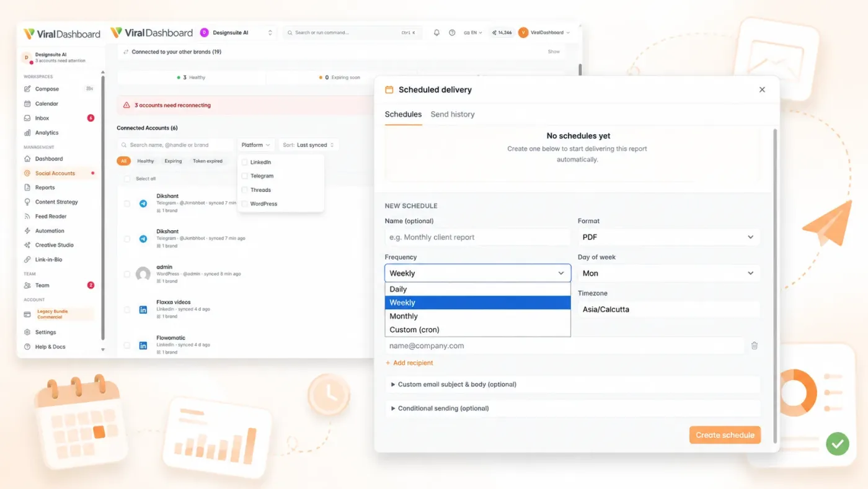Screen dimensions: 868x489
Task: Click the billing card icon under Account
Action: 27,315
